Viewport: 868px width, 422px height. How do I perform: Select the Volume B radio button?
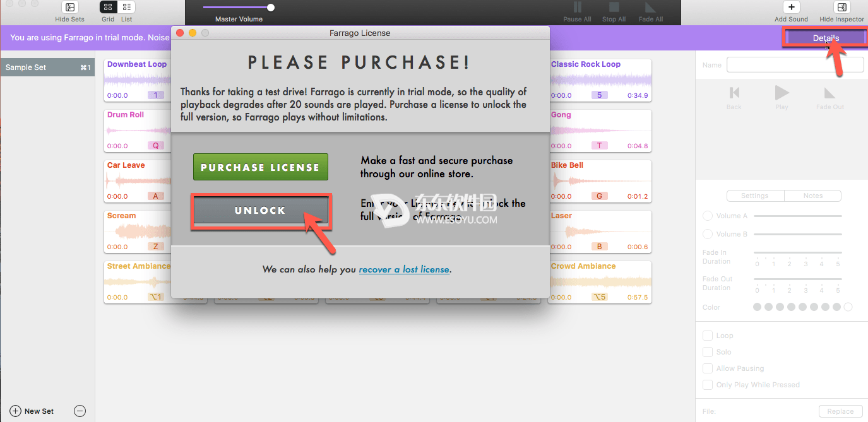(708, 234)
